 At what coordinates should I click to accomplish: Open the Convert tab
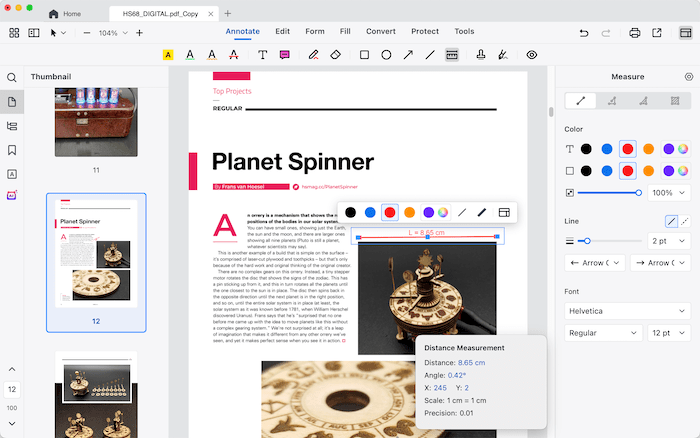click(x=382, y=31)
